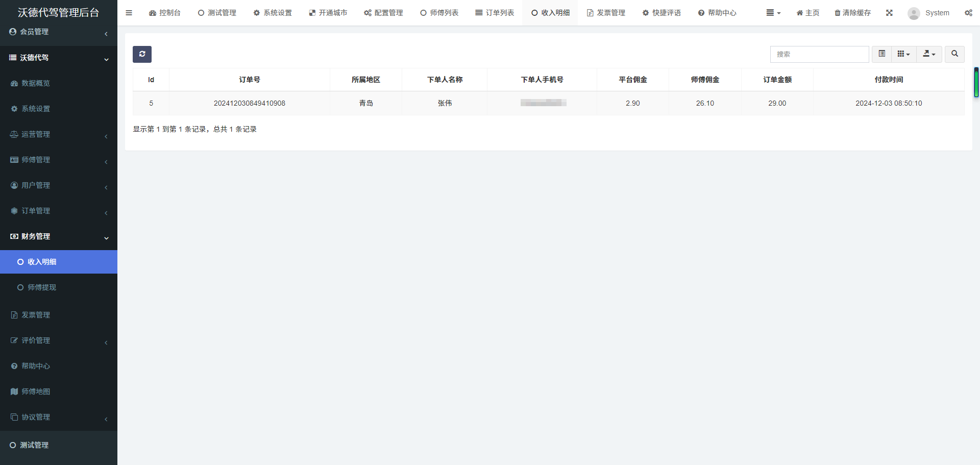Screen dimensions: 980x465
Task: Open settings gears icon at top right
Action: [968, 13]
